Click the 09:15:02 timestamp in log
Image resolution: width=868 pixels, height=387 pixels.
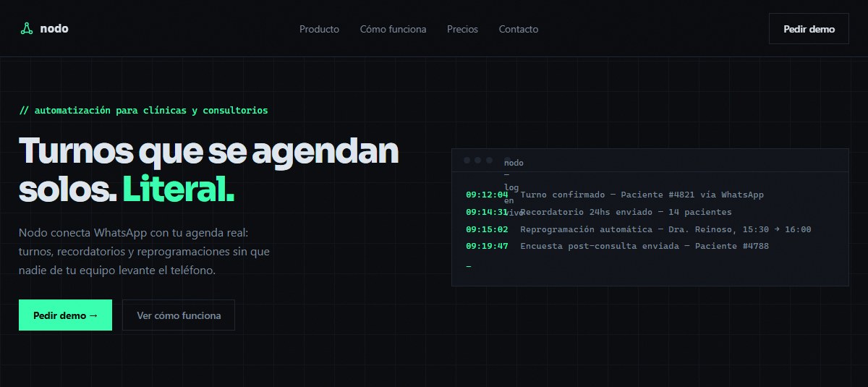(x=487, y=229)
